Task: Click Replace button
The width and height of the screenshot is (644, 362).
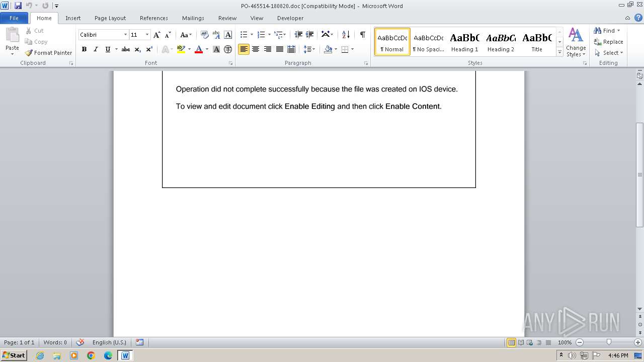Action: [608, 42]
